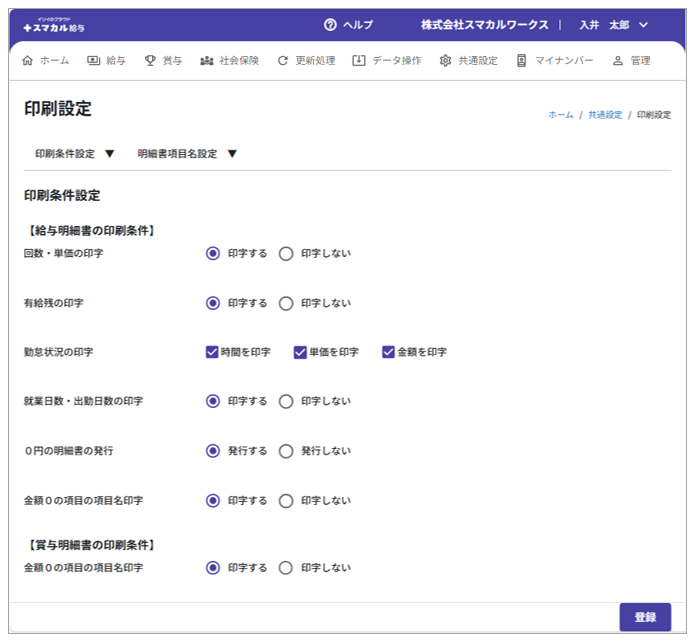The image size is (695, 643).
Task: Click the help question mark icon
Action: [330, 24]
